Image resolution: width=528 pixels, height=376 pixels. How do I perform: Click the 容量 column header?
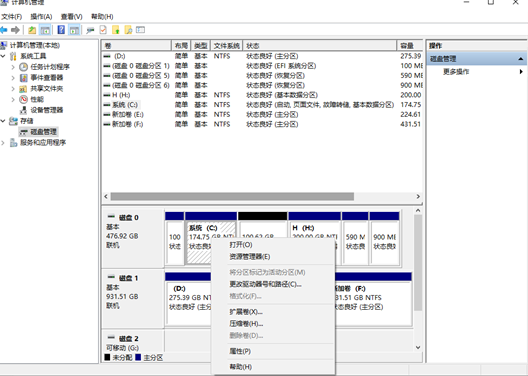tap(407, 46)
